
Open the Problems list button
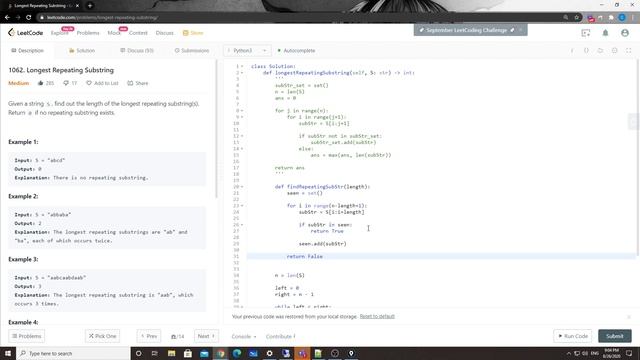tap(27, 336)
